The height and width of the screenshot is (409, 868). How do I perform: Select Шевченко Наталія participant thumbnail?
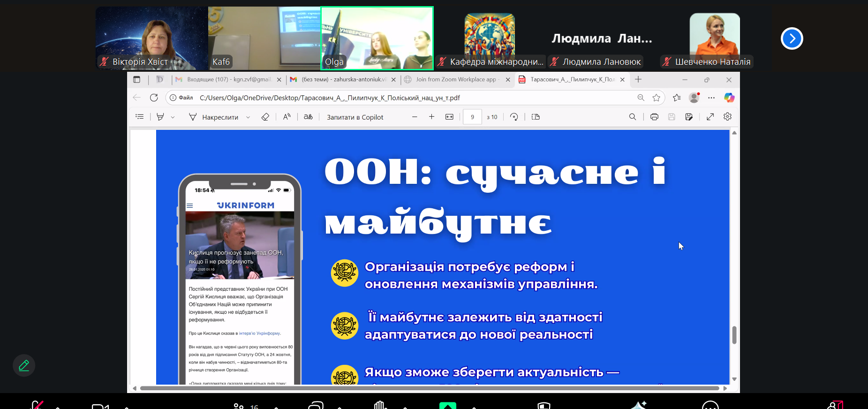(715, 38)
